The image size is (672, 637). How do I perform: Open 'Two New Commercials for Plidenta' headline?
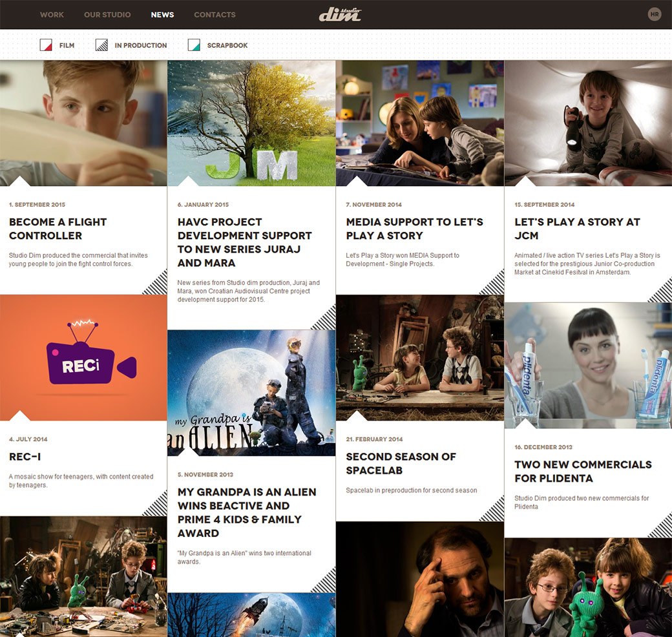coord(583,471)
